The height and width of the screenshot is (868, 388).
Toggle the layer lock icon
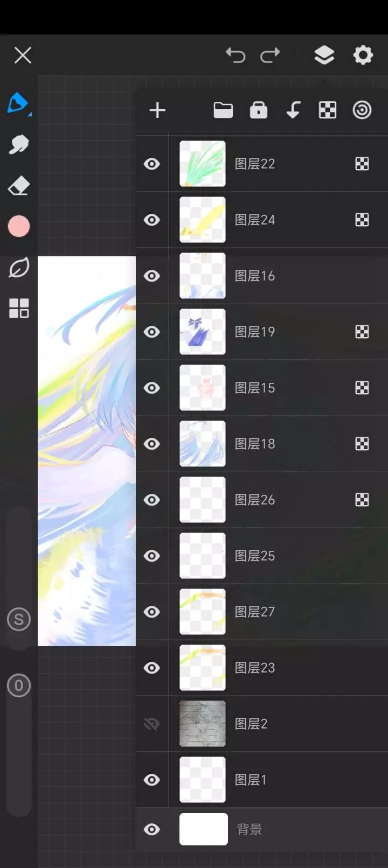tap(259, 110)
